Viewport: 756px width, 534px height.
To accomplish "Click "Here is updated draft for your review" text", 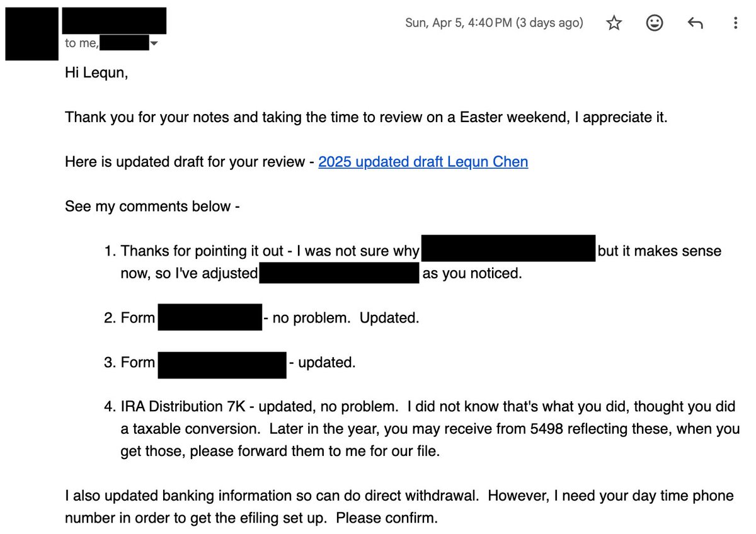I will pyautogui.click(x=185, y=162).
